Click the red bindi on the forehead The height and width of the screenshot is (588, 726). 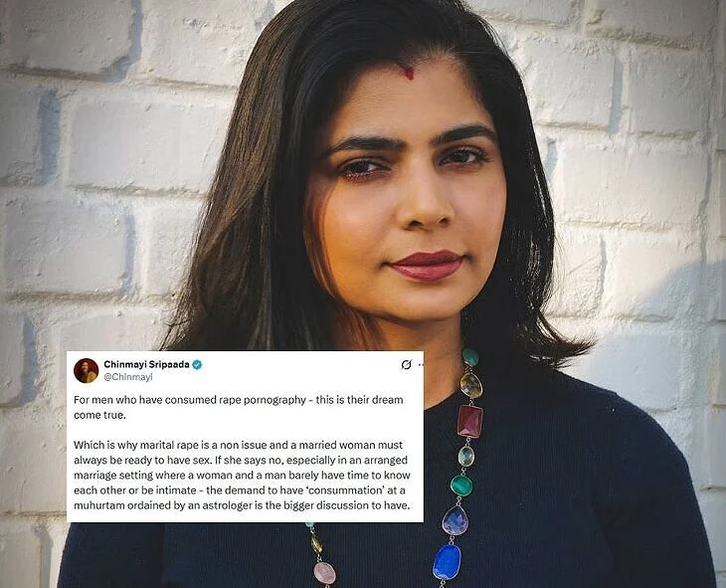409,73
